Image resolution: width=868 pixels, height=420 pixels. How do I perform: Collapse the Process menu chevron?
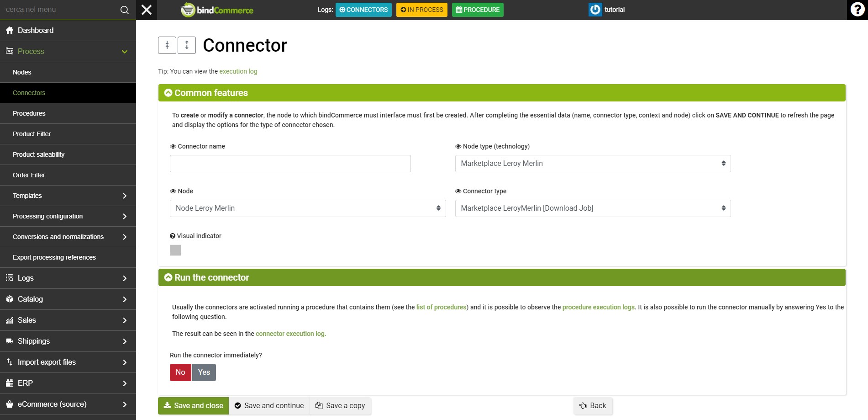point(125,52)
